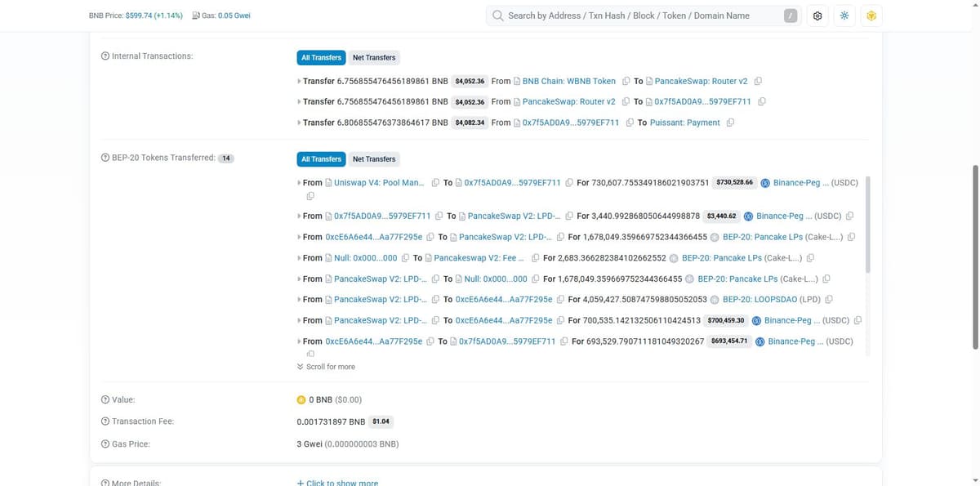Select Net Transfers under Internal Transactions
The image size is (980, 486).
coord(374,57)
